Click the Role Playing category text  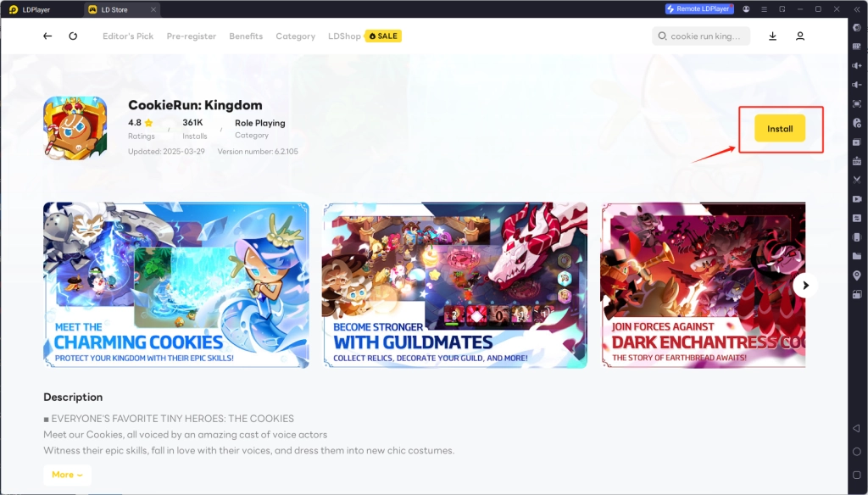pyautogui.click(x=259, y=123)
